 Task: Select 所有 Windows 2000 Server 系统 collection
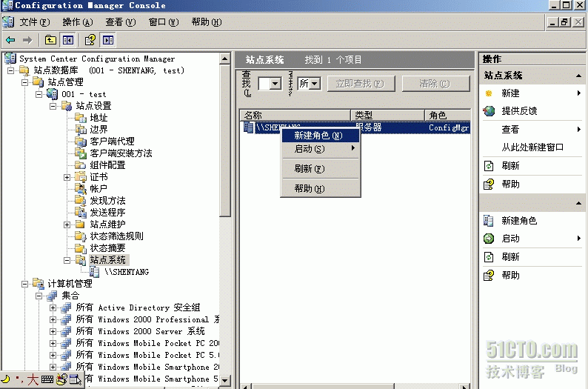point(140,331)
